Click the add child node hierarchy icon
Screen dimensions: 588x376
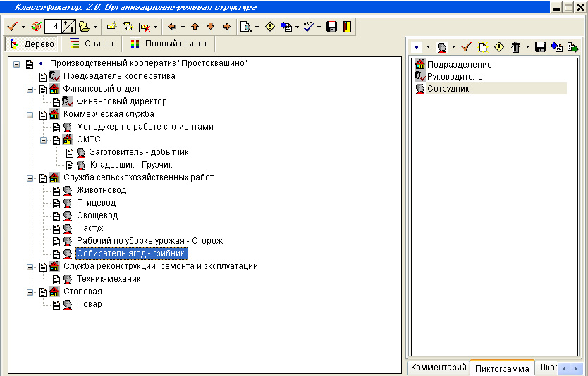coord(128,27)
